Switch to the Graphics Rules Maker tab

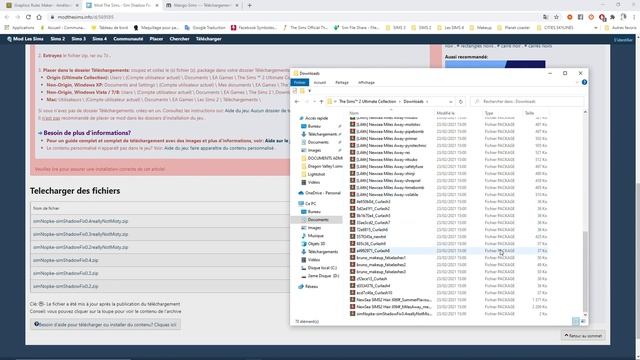coord(42,5)
